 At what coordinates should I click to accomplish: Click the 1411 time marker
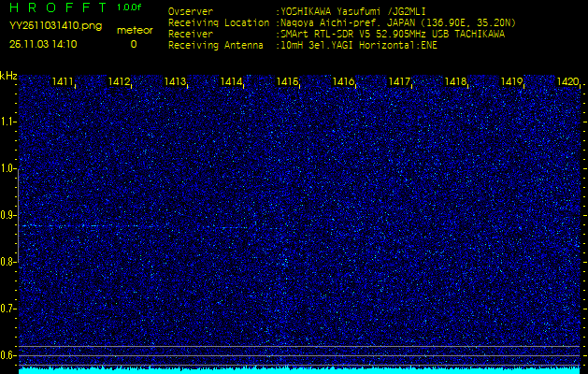coord(64,82)
